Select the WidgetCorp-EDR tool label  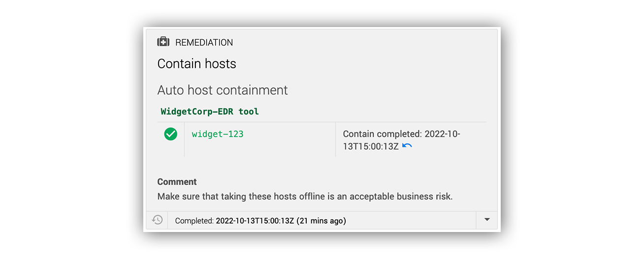pyautogui.click(x=210, y=112)
